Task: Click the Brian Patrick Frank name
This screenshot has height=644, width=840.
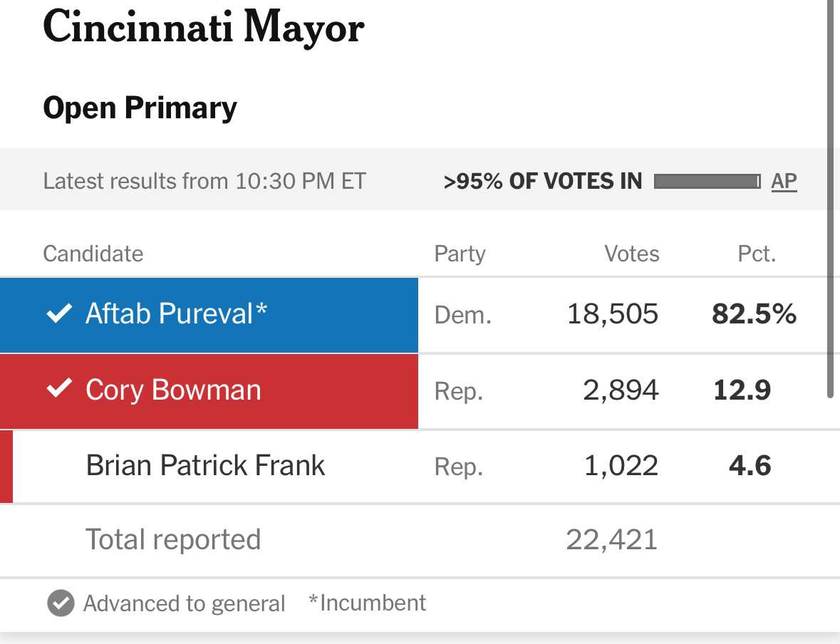Action: (205, 465)
